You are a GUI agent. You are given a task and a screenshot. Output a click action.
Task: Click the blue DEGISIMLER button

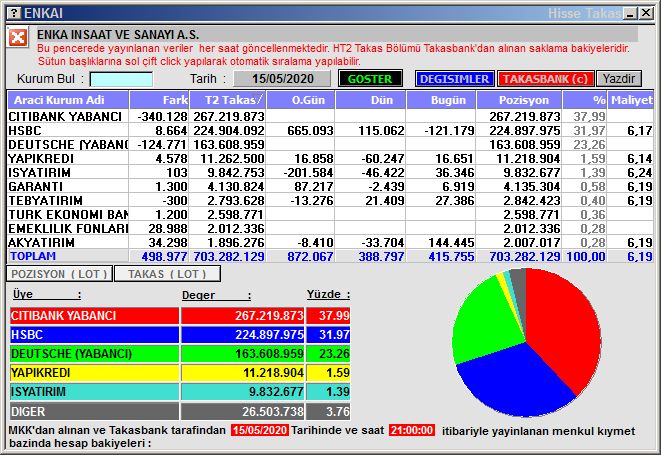pyautogui.click(x=454, y=79)
